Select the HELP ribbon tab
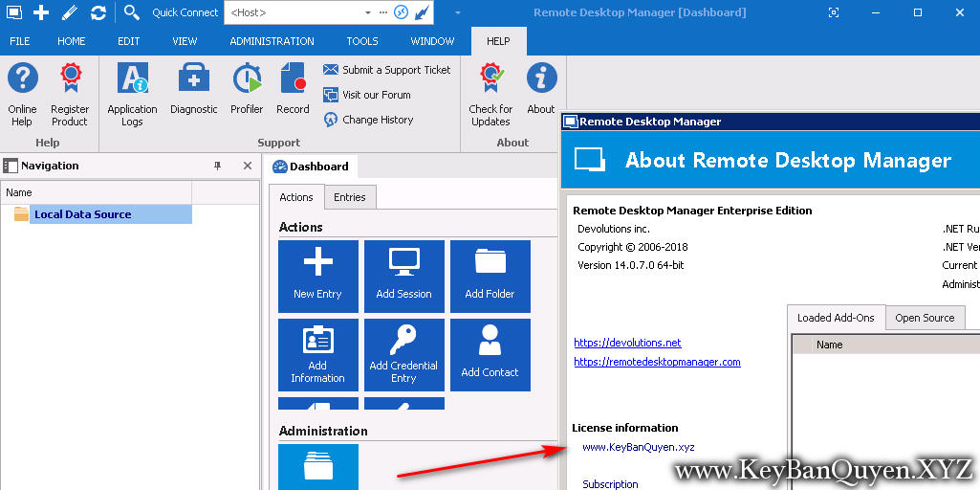 (499, 41)
